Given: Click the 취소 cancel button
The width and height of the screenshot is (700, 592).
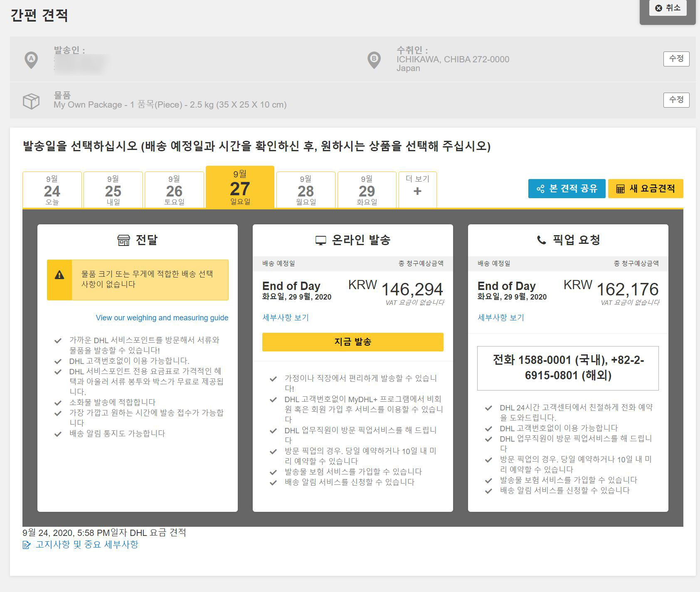Looking at the screenshot, I should coord(668,8).
